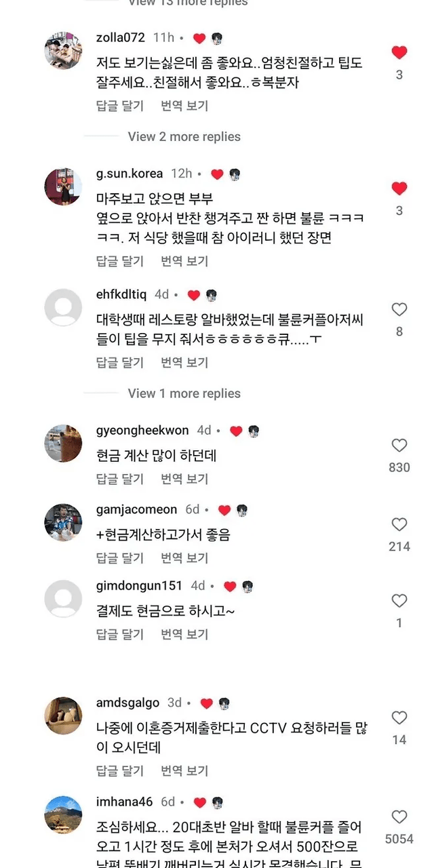Like gimdongun151's comment
The width and height of the screenshot is (434, 868).
(x=399, y=601)
